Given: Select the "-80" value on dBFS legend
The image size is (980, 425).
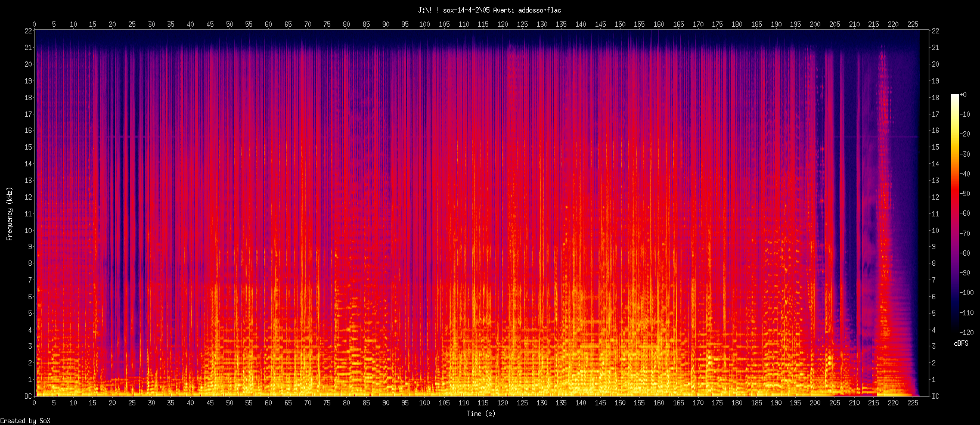Looking at the screenshot, I should [x=965, y=253].
